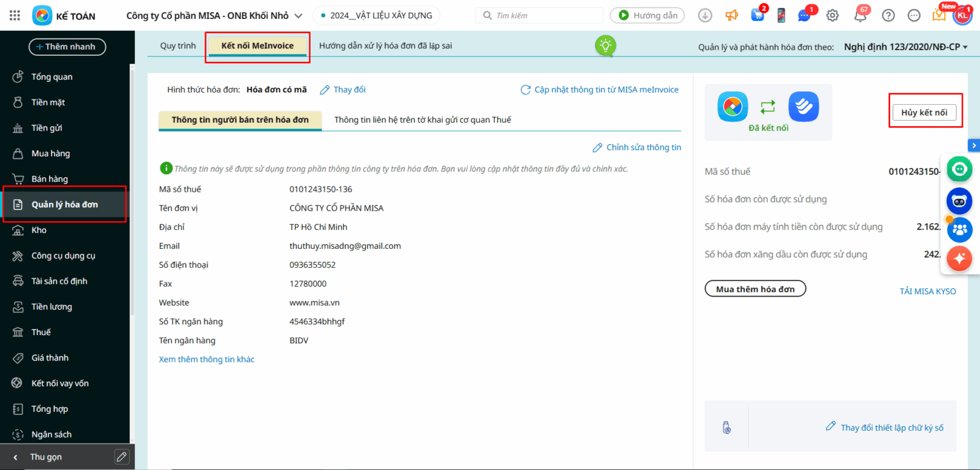Click Chỉnh sửa thông tin link

coord(637,147)
